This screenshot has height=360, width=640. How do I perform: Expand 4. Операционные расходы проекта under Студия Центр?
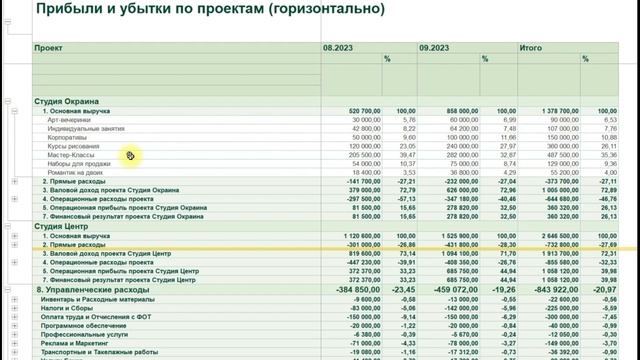point(15,262)
